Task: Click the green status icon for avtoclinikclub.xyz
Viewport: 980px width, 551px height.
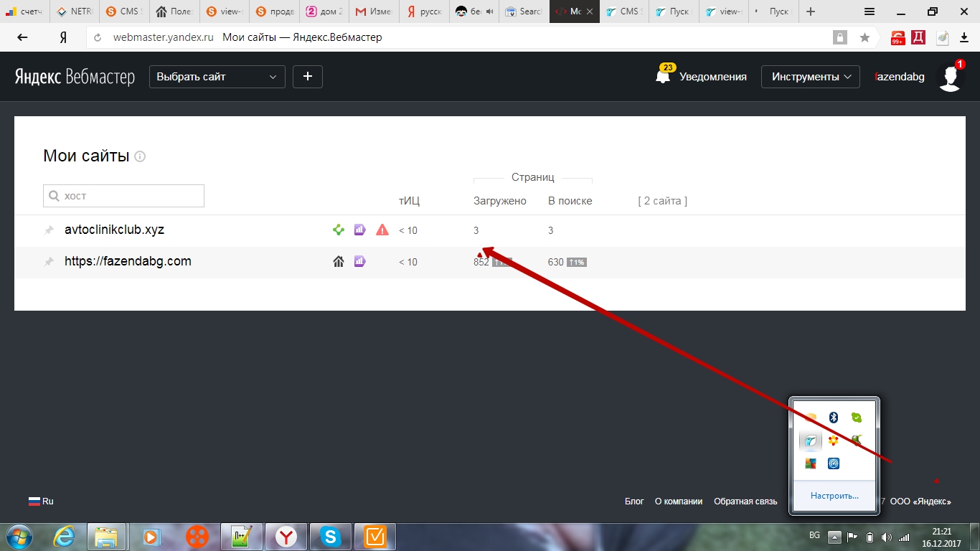Action: [x=339, y=230]
